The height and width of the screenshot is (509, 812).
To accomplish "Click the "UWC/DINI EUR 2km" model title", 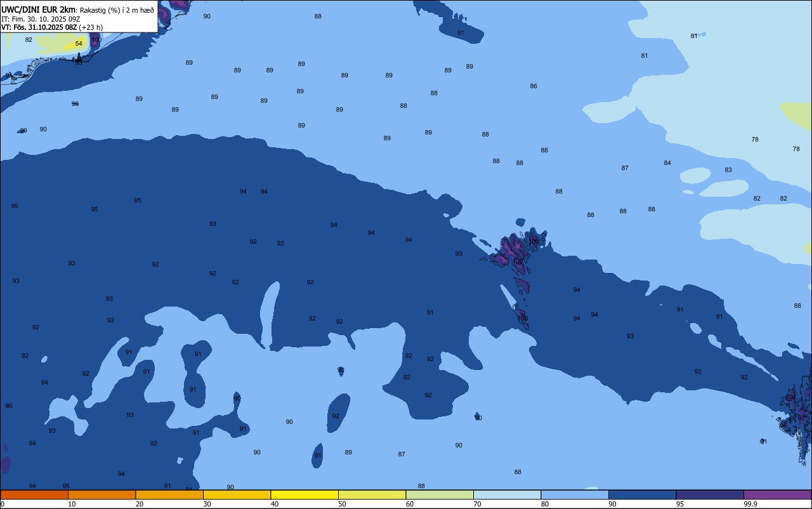I will (x=38, y=10).
